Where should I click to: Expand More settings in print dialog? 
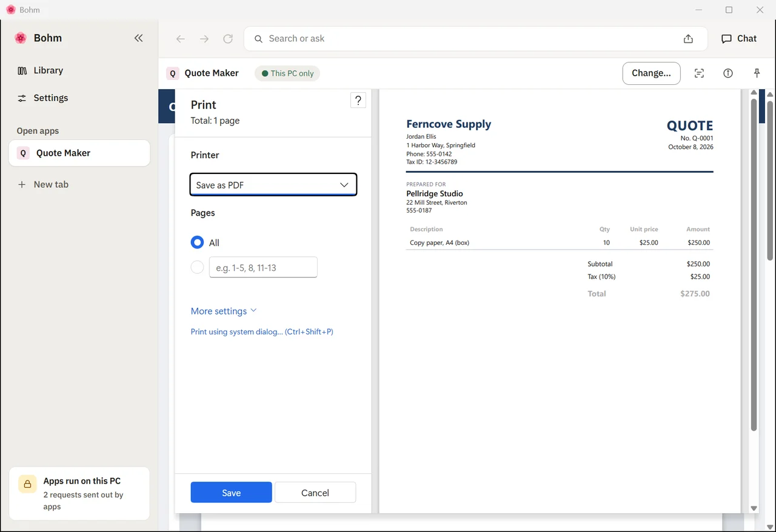click(224, 311)
